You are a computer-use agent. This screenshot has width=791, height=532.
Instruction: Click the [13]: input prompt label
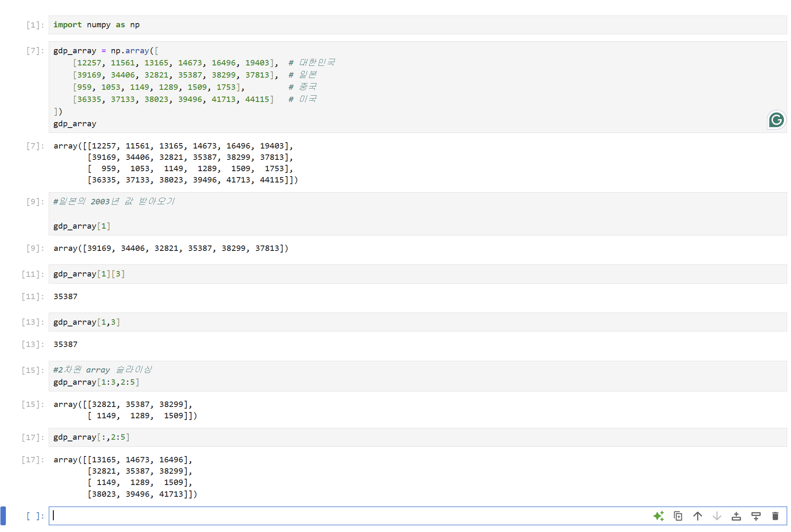[33, 322]
